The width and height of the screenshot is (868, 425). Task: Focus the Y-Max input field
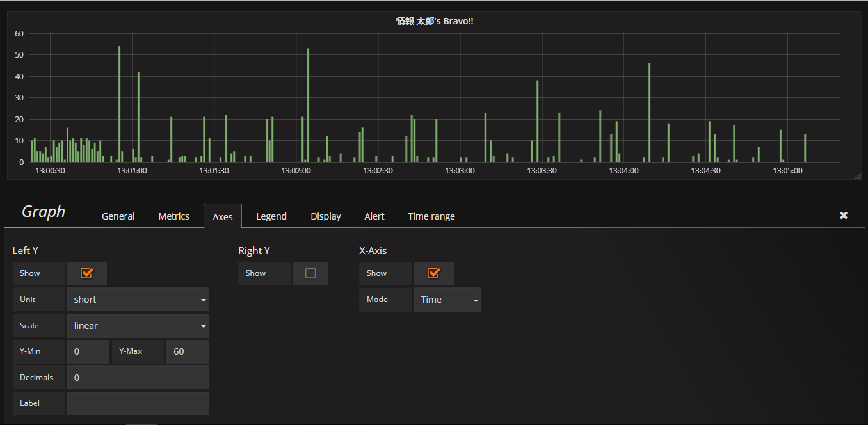point(188,352)
